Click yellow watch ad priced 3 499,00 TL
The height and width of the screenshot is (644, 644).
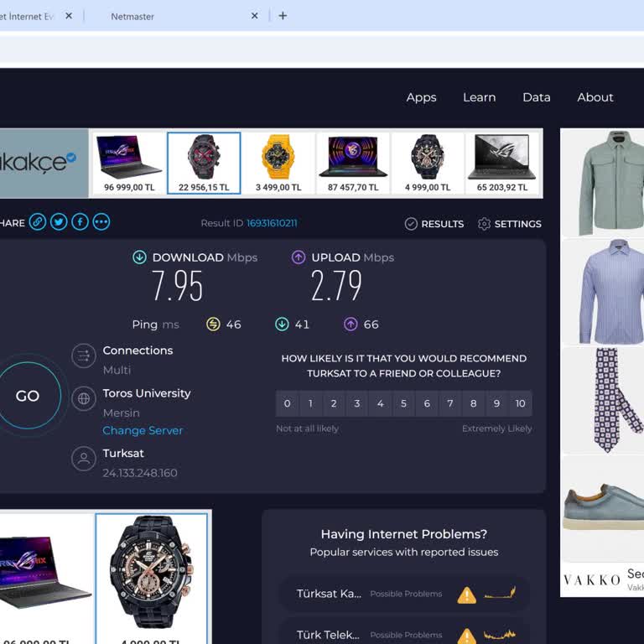(x=278, y=164)
